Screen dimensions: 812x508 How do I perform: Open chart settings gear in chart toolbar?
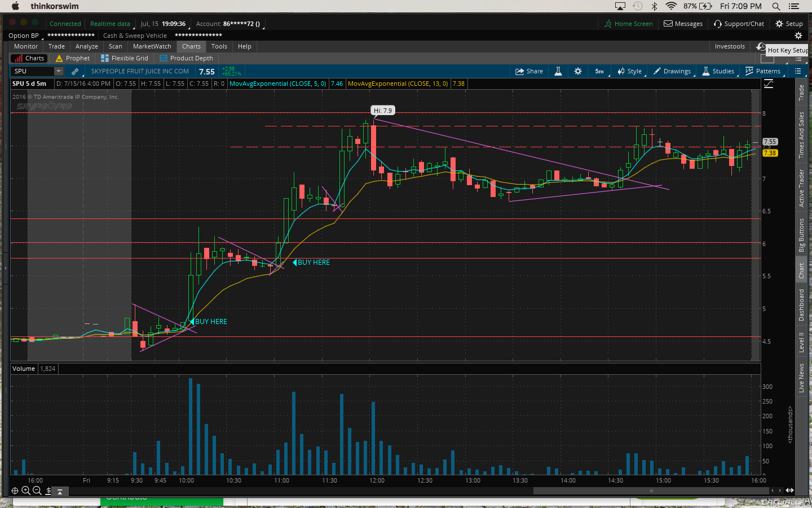(x=578, y=71)
